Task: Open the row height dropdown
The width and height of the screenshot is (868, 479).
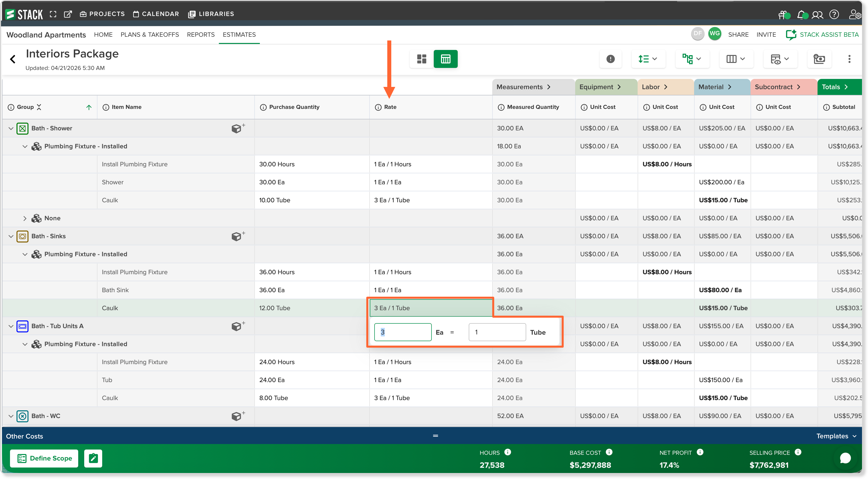Action: [648, 59]
